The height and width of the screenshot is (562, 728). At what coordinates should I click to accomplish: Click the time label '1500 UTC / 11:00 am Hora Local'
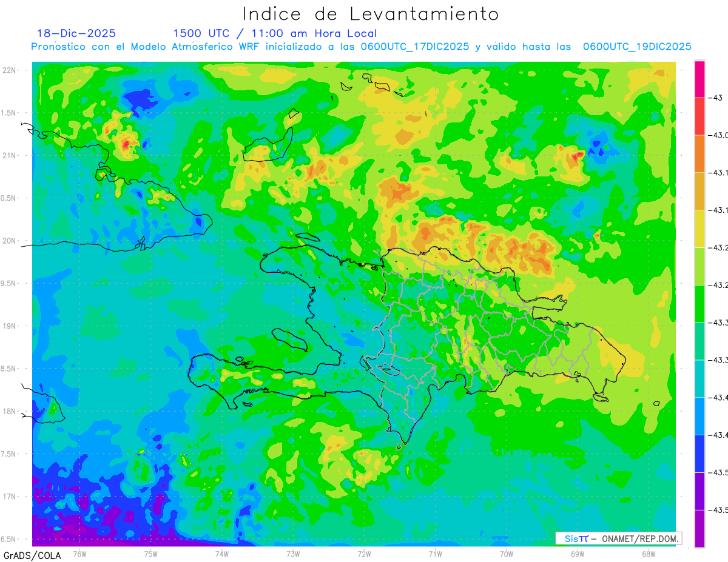click(275, 33)
